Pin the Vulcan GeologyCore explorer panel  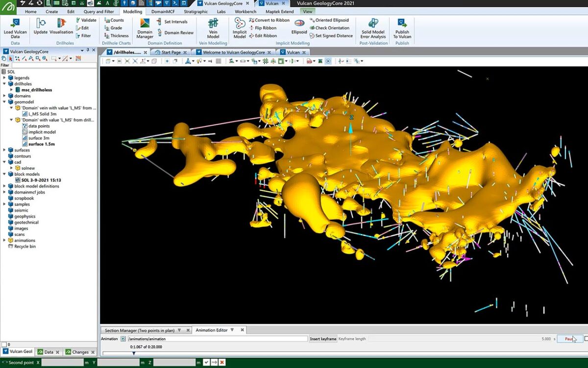(x=88, y=51)
